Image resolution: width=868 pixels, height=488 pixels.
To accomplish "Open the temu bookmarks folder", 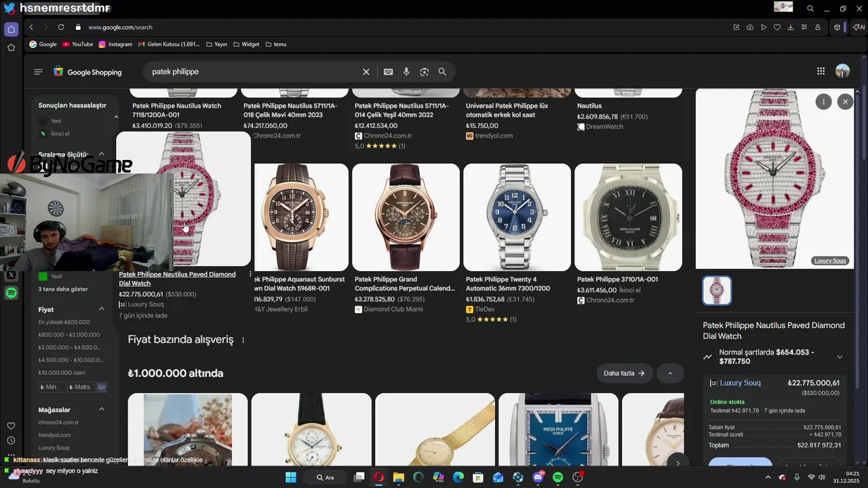I will coord(275,44).
